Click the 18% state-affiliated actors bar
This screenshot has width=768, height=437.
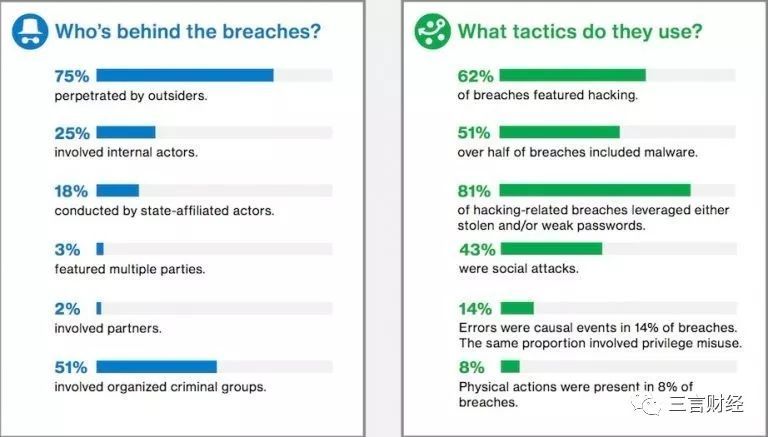click(118, 191)
